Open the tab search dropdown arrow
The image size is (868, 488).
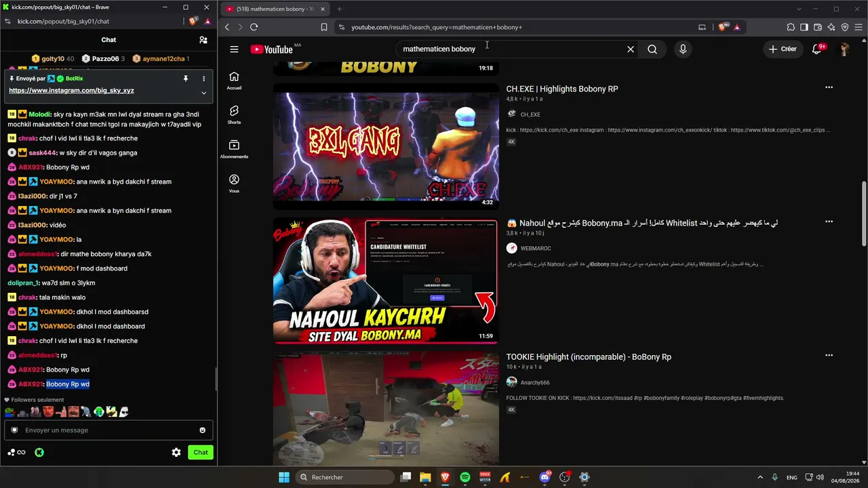point(800,9)
